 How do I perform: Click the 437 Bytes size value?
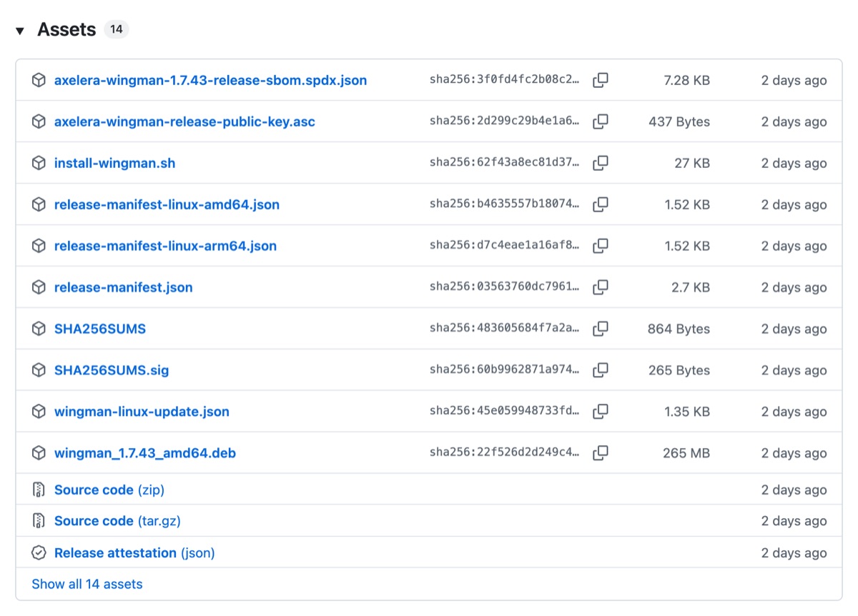point(679,121)
